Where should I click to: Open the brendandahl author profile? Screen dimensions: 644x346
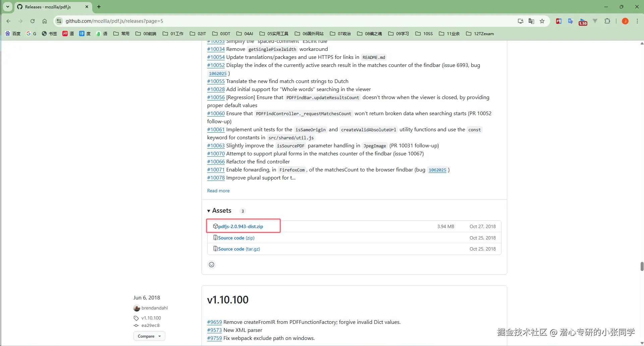(x=155, y=308)
